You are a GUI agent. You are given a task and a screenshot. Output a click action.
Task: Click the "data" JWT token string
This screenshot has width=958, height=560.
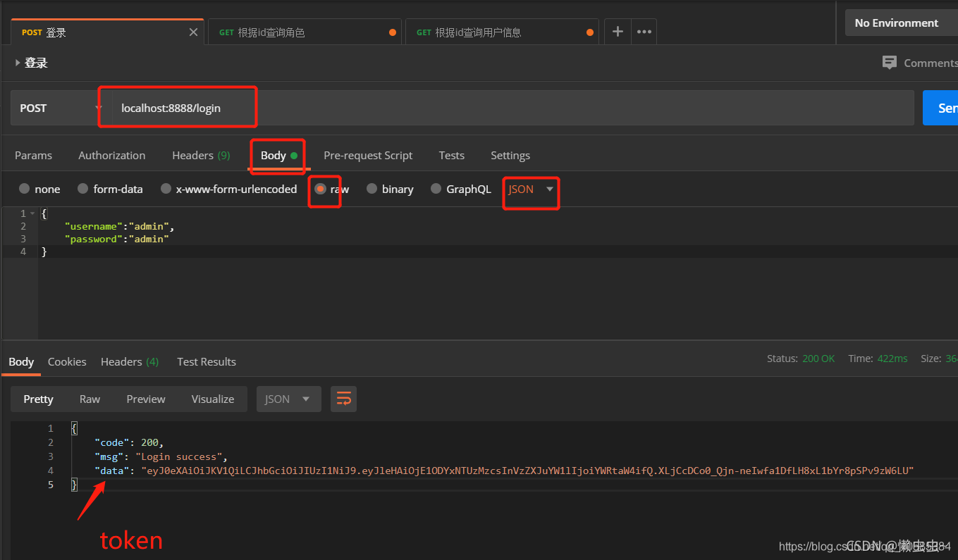pyautogui.click(x=527, y=470)
